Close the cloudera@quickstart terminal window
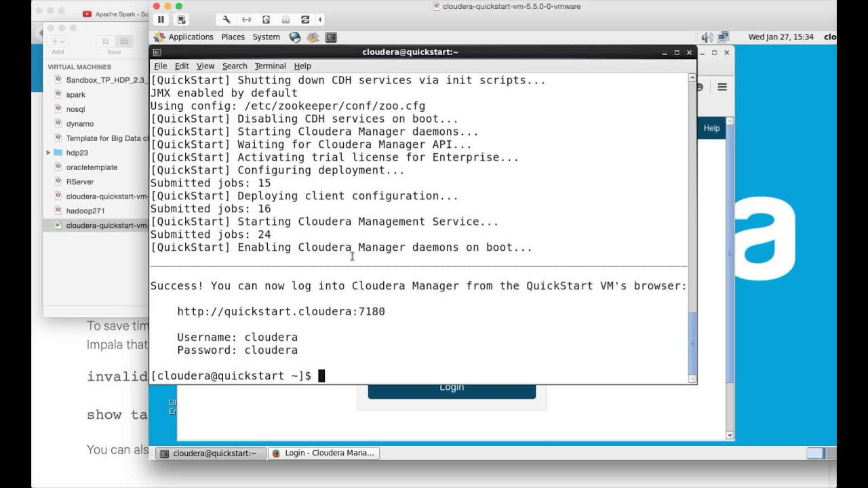The image size is (868, 488). [x=689, y=52]
